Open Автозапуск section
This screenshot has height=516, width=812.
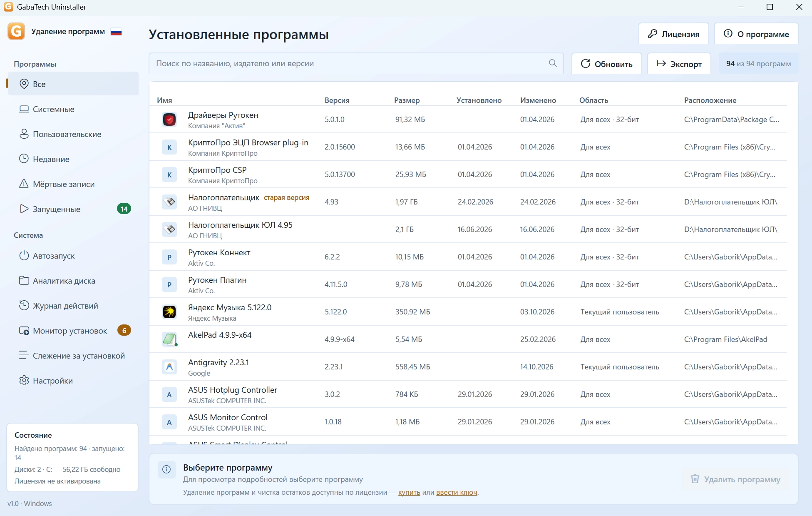click(x=73, y=255)
